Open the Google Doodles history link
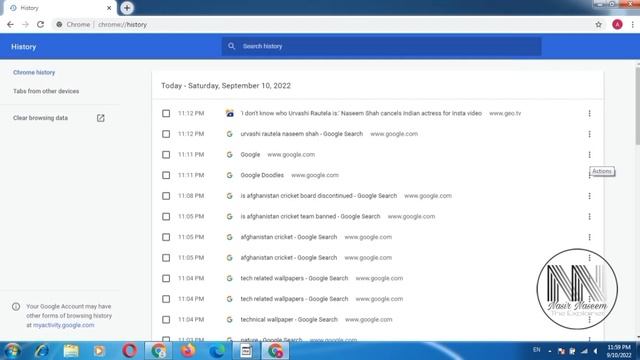640x360 pixels. [262, 175]
